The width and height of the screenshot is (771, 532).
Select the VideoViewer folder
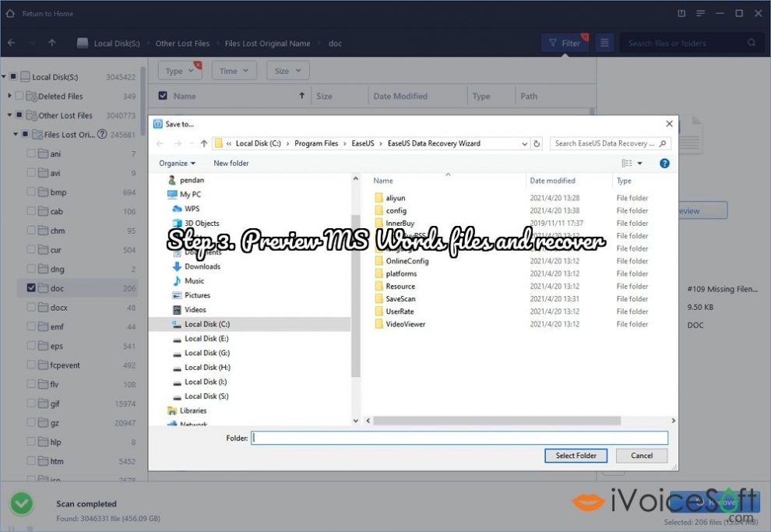coord(405,324)
